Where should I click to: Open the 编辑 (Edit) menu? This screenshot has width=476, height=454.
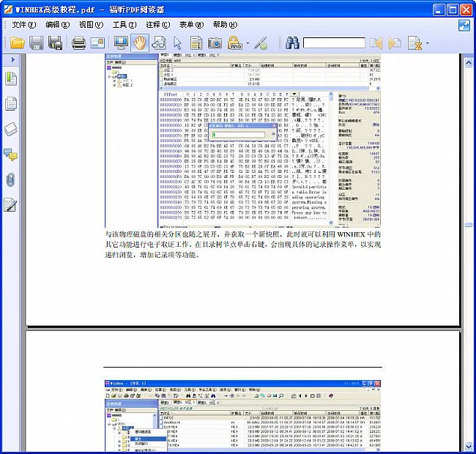click(x=57, y=25)
